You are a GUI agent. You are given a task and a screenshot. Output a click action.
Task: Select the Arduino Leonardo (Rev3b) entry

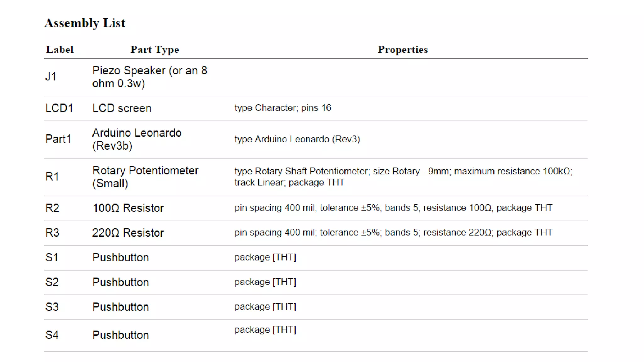pos(137,139)
